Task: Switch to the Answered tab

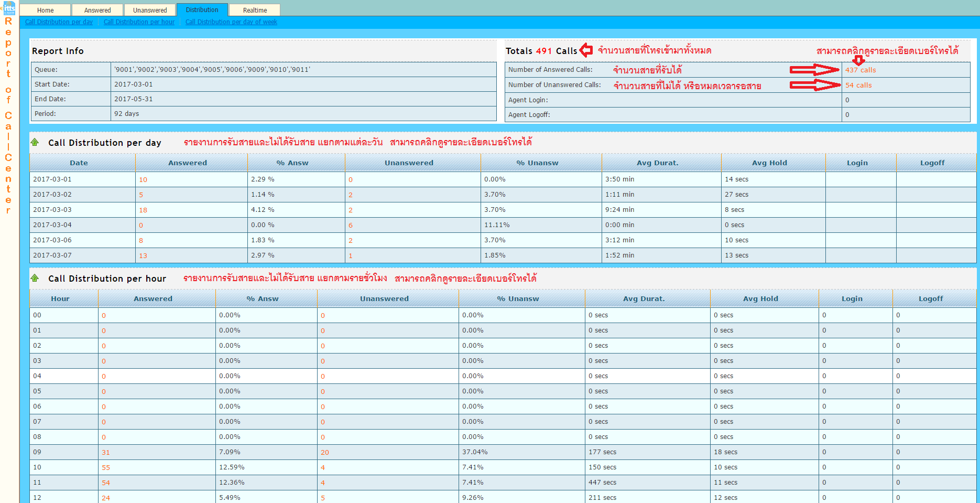Action: pyautogui.click(x=97, y=10)
